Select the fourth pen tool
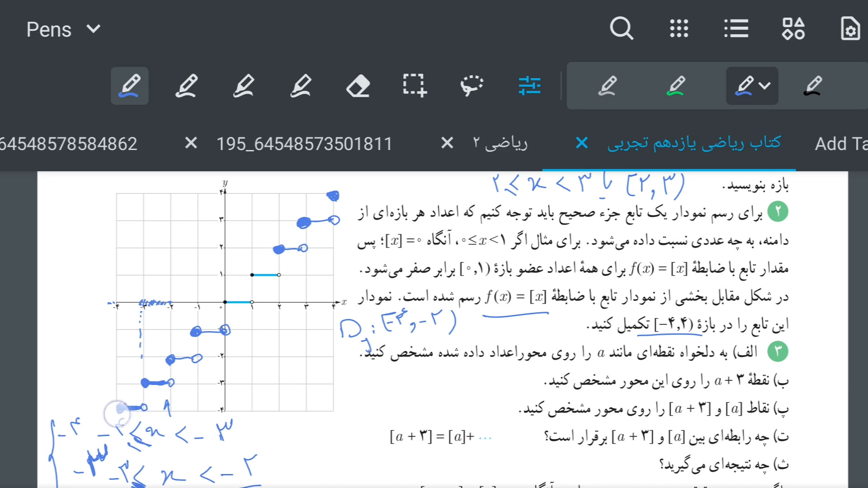 pos(301,85)
